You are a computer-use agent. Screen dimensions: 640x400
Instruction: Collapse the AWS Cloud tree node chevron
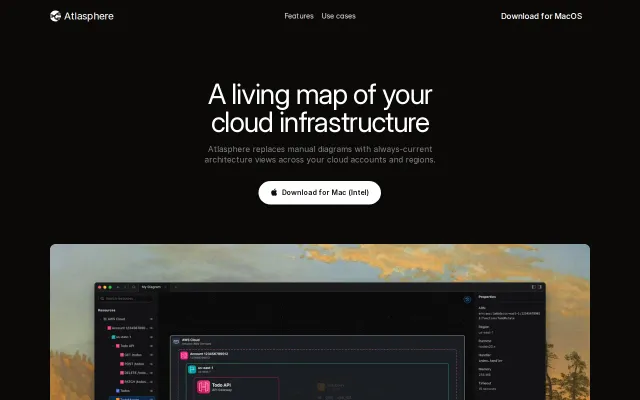click(100, 319)
